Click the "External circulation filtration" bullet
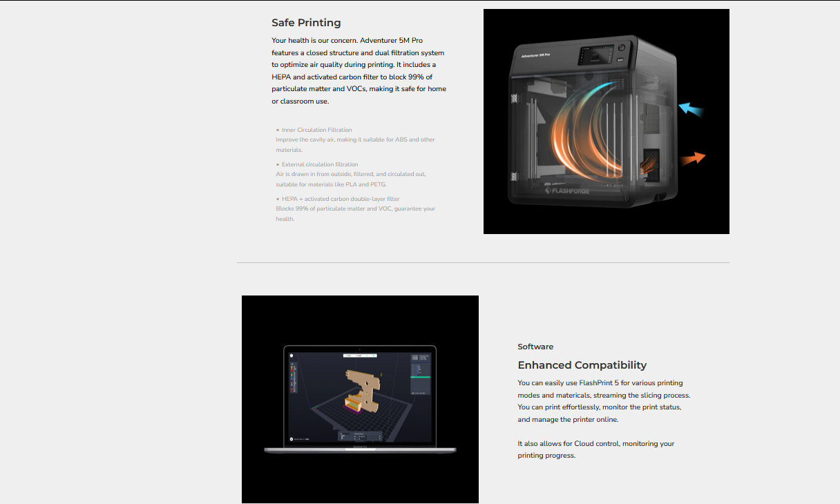Viewport: 840px width, 504px height. [320, 164]
